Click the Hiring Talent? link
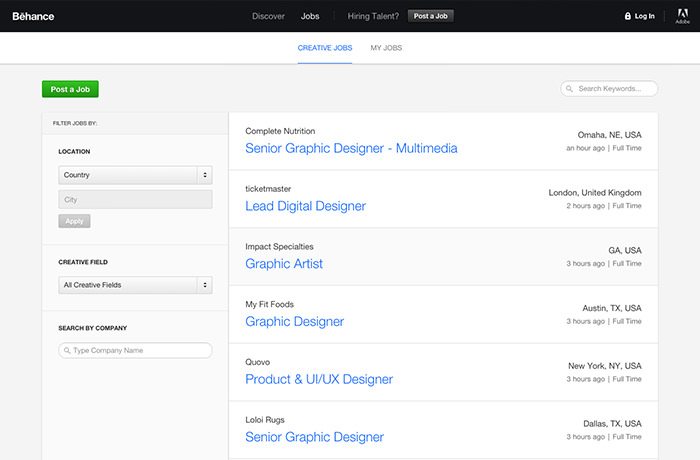This screenshot has width=700, height=460. point(373,16)
